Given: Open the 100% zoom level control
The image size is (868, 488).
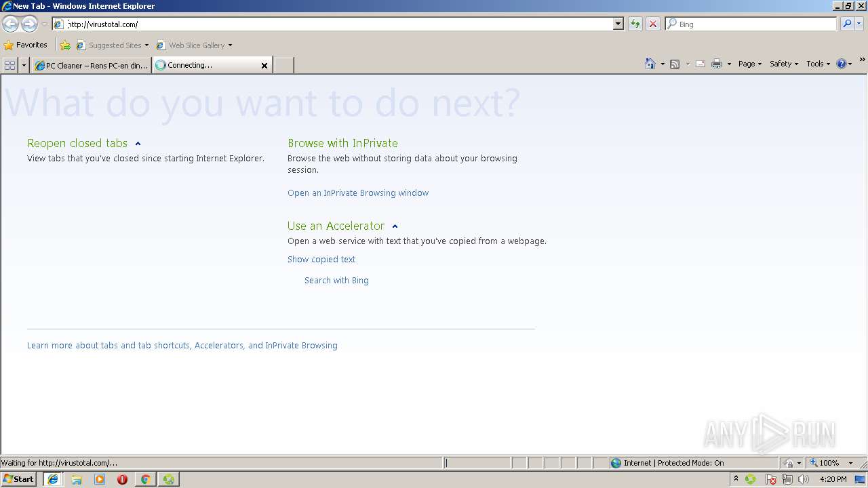Looking at the screenshot, I should (x=831, y=463).
